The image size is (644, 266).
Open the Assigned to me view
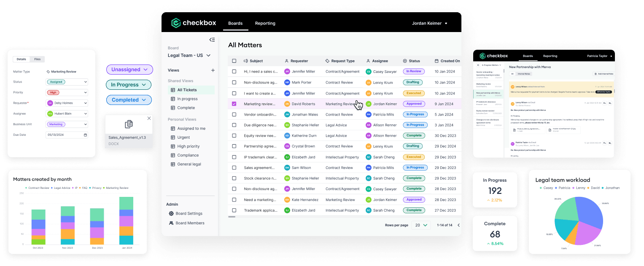191,129
